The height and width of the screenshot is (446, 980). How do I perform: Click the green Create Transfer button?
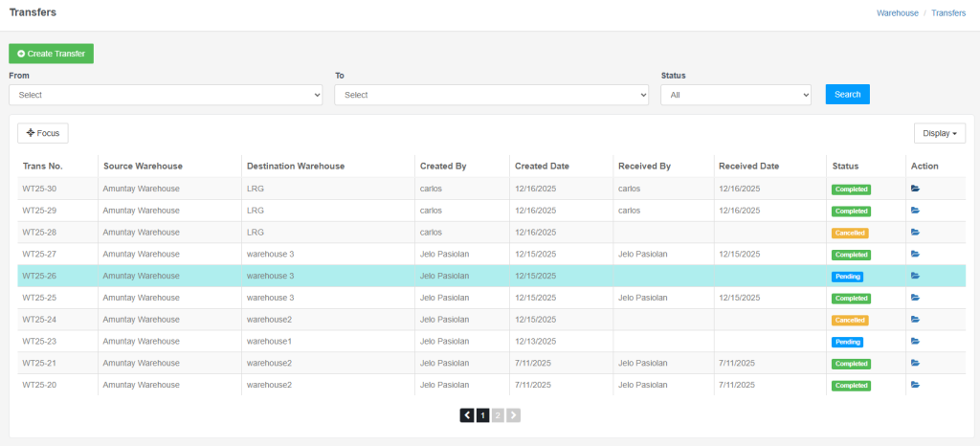(52, 54)
